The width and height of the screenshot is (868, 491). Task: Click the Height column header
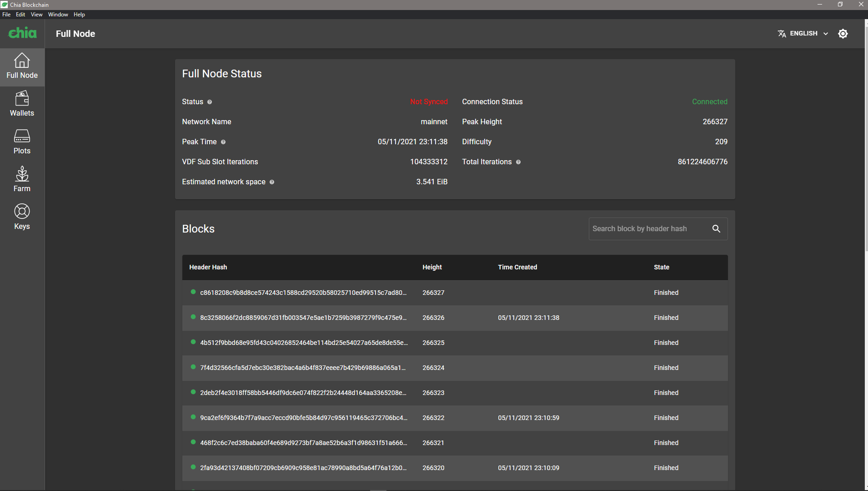(432, 268)
